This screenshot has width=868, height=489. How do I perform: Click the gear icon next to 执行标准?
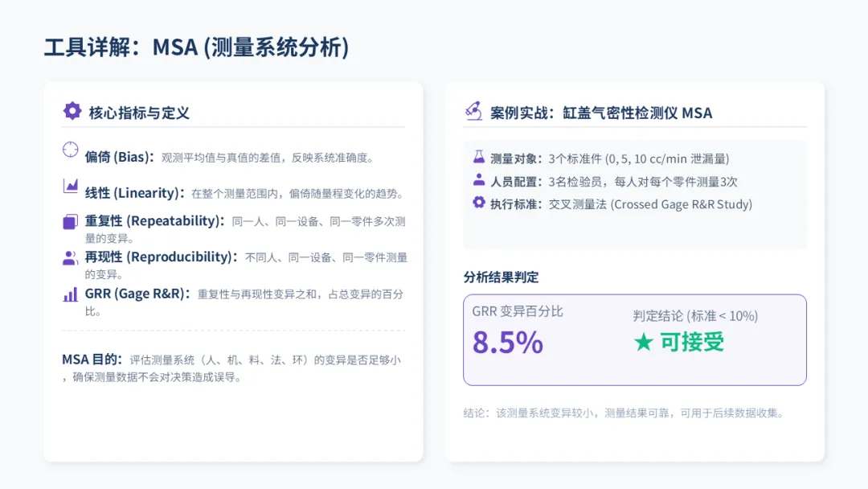[x=479, y=203]
